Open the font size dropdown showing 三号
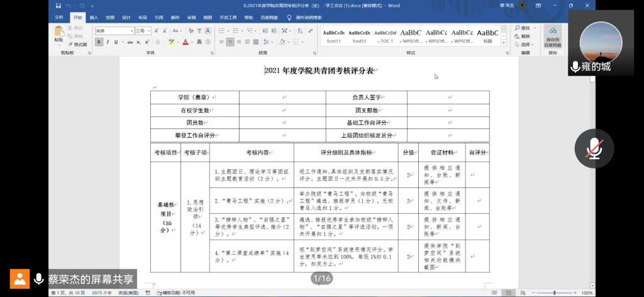The height and width of the screenshot is (297, 644). coord(143,30)
